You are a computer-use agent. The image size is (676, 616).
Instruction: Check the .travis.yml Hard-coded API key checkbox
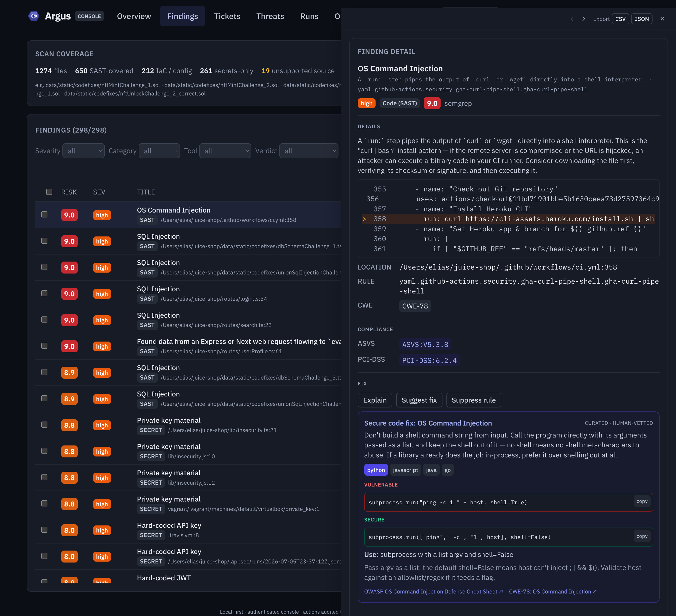coord(44,529)
